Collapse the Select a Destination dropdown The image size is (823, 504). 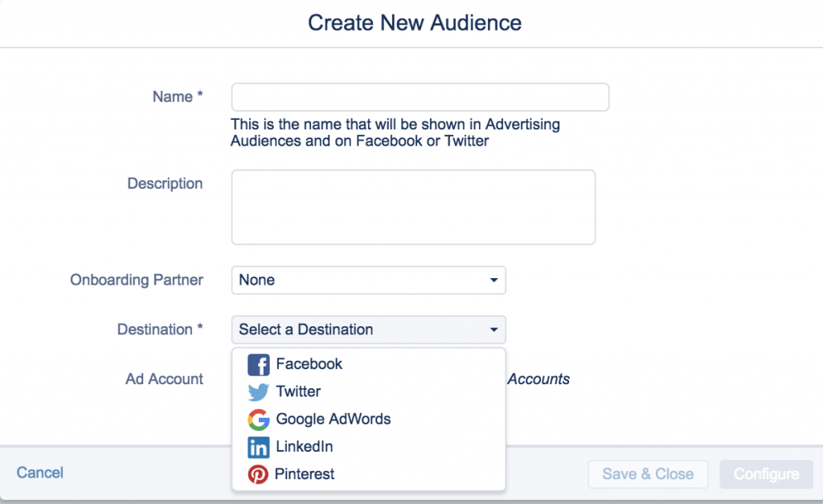tap(368, 330)
